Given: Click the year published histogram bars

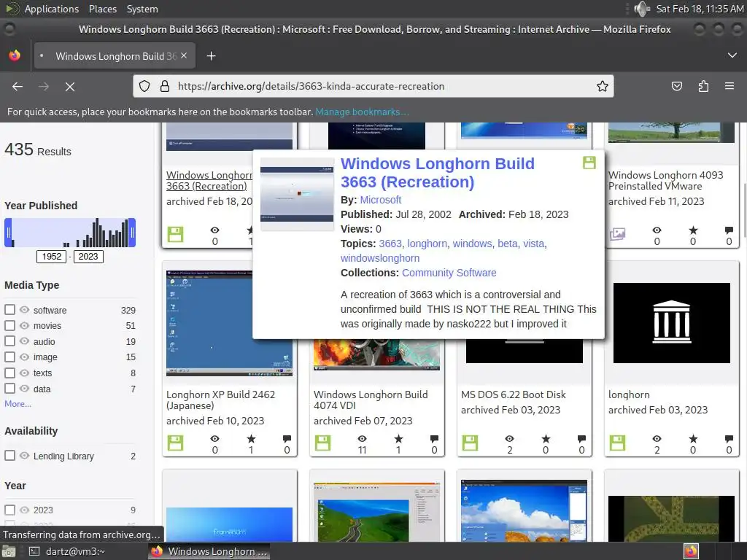Looking at the screenshot, I should tap(70, 233).
